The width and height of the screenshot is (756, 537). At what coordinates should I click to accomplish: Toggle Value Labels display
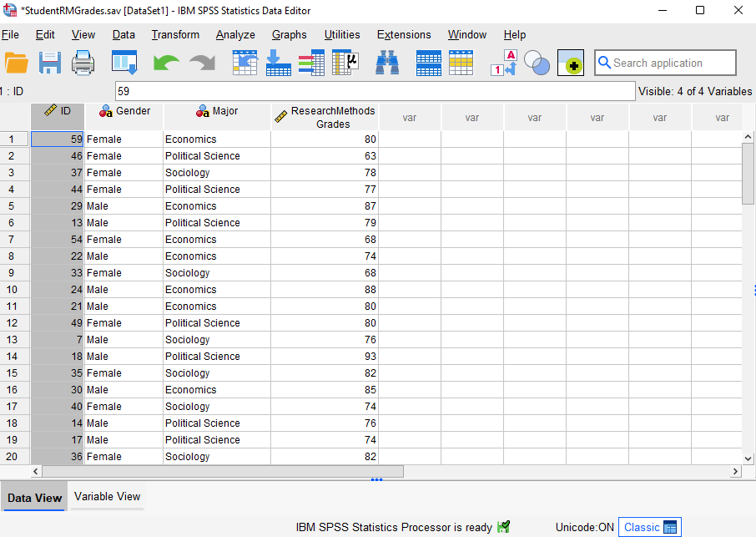(x=503, y=63)
